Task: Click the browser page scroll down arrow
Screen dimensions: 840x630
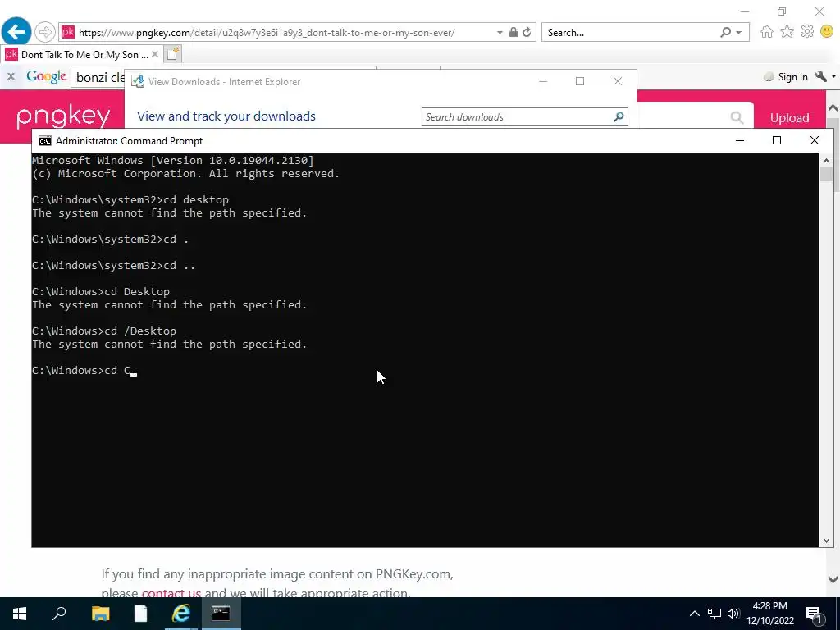Action: [833, 579]
